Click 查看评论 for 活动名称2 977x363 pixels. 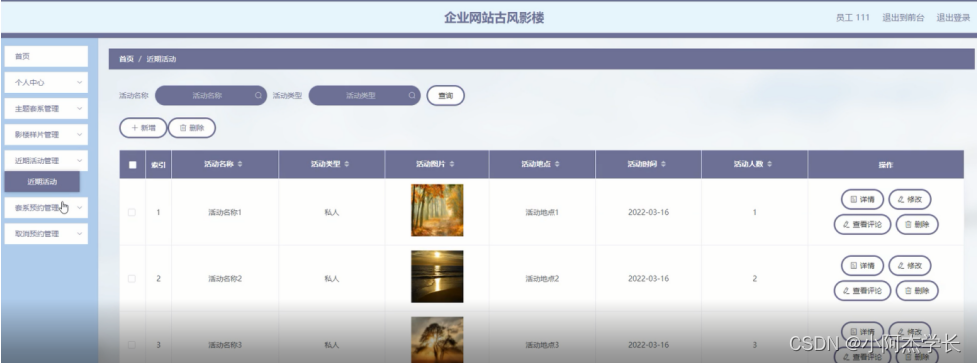862,290
